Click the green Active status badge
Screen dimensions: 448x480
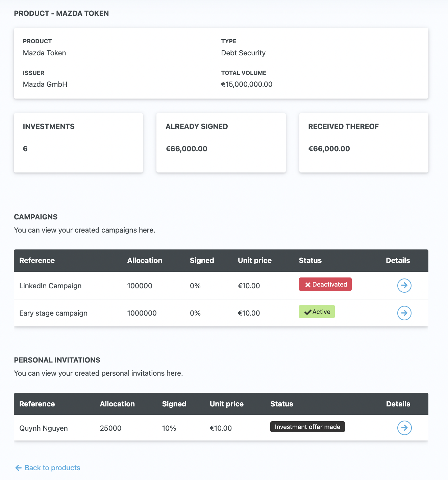(x=317, y=312)
